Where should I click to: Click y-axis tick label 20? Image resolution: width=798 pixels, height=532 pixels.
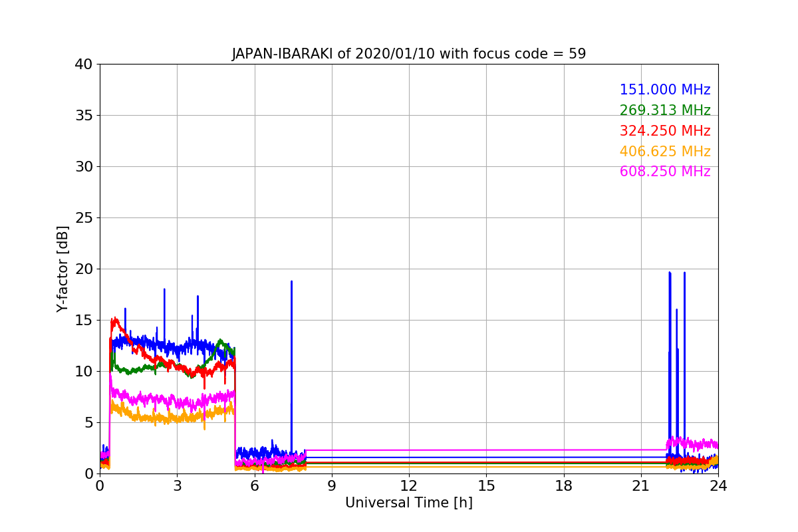click(x=84, y=269)
